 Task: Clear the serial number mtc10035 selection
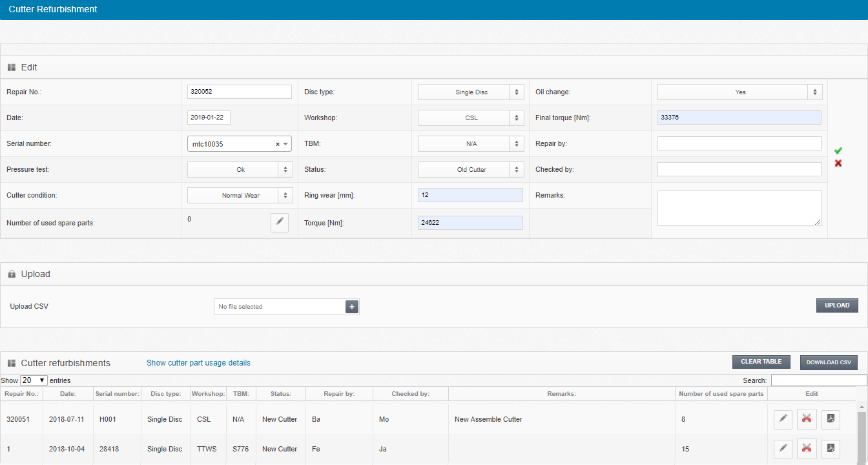coord(278,144)
